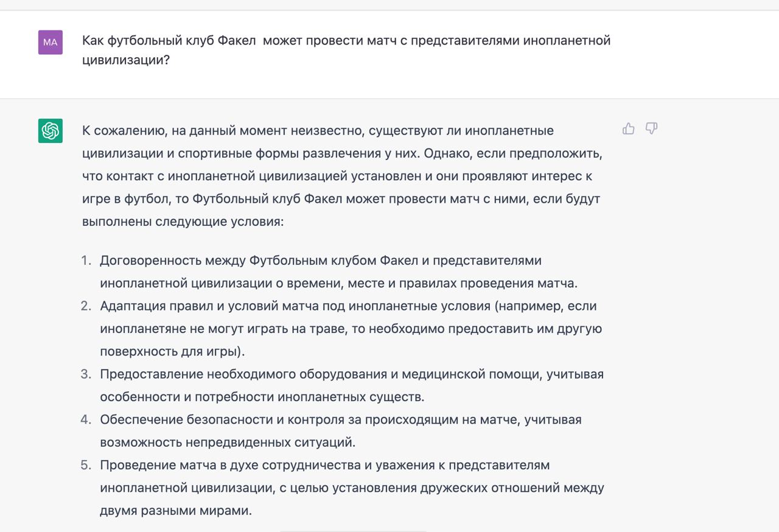The width and height of the screenshot is (779, 532).
Task: Select list item about Обеспечение безопасности
Action: coord(341,431)
